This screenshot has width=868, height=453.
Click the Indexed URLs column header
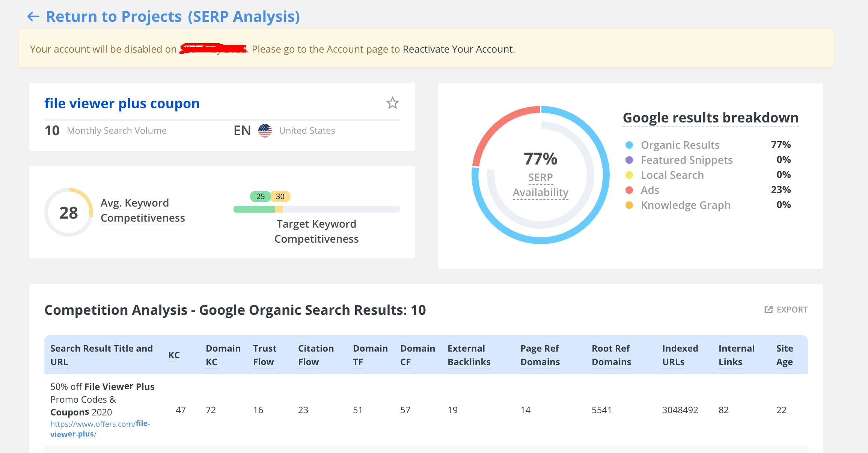coord(680,355)
